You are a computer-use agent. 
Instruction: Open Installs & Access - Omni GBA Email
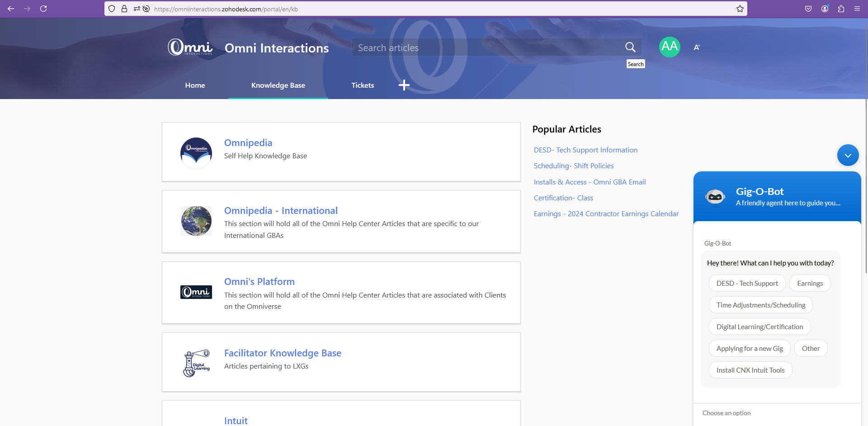(x=590, y=182)
